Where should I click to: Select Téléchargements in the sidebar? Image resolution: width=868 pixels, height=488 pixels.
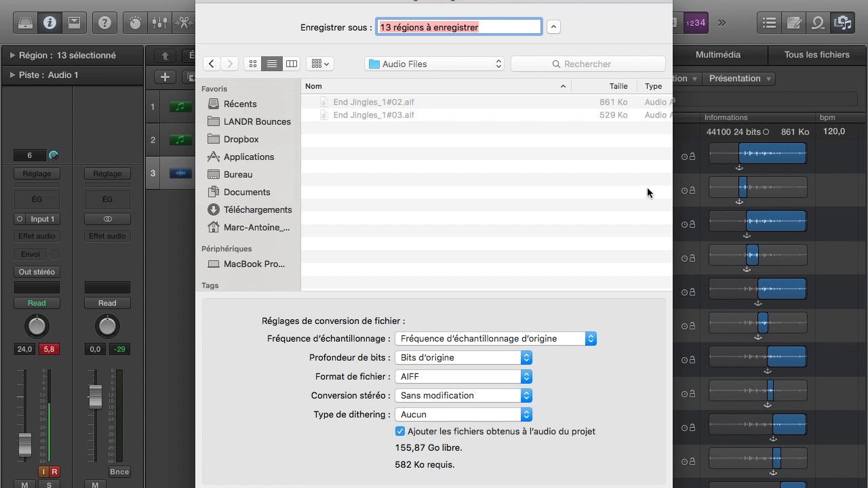coord(258,209)
